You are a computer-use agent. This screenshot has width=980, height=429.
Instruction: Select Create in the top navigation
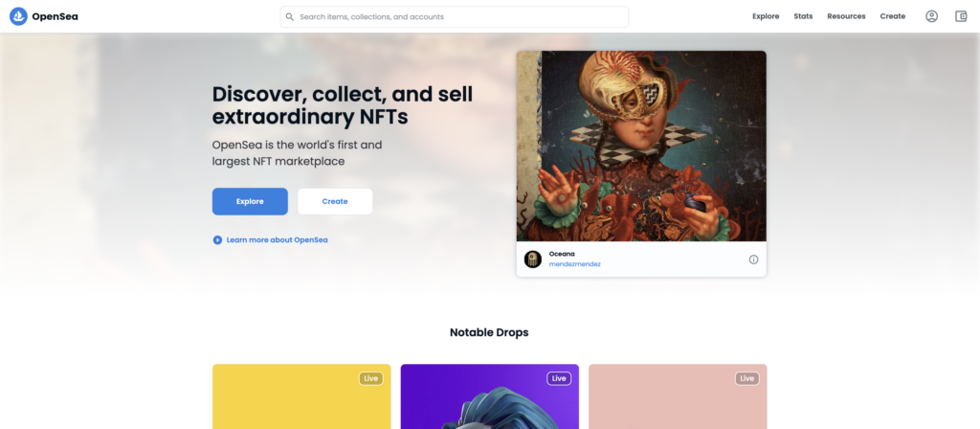click(x=893, y=16)
